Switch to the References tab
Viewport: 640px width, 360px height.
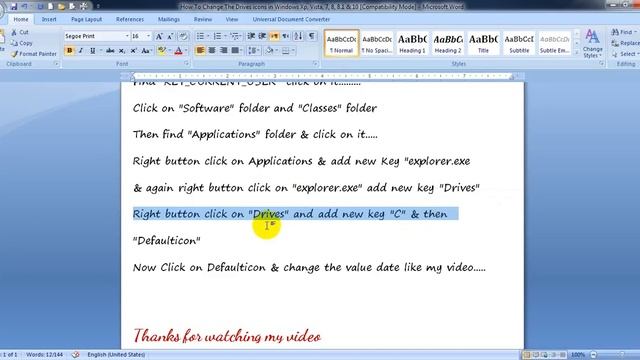pos(130,19)
